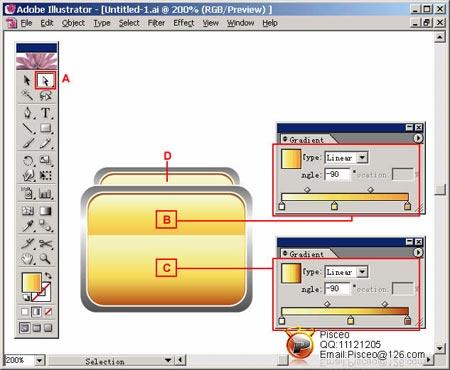
Task: Select the Direct Selection tool
Action: (45, 80)
